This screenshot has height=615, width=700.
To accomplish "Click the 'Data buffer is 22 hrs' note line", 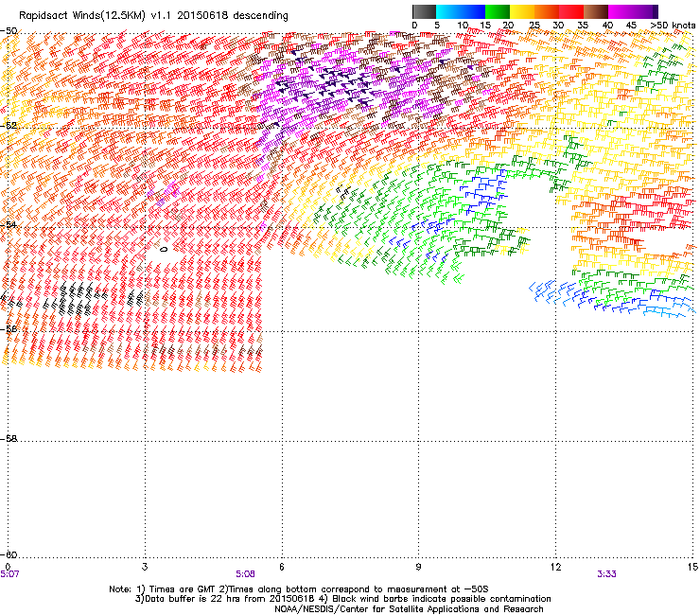I will pyautogui.click(x=342, y=599).
